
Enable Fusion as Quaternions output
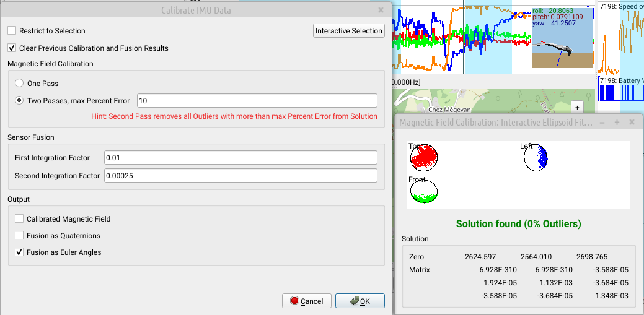[19, 235]
